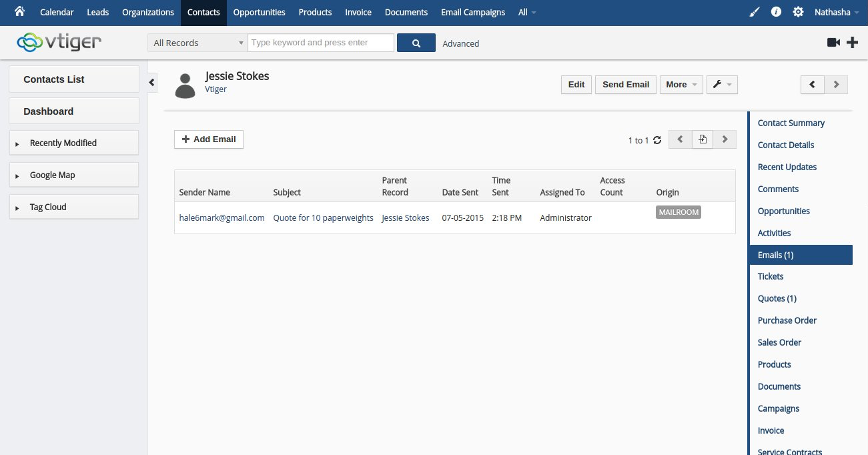Open the wrench customization dropdown

[721, 85]
